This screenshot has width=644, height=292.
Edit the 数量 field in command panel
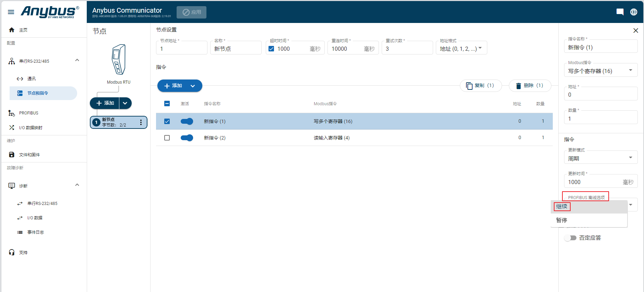[x=601, y=117]
